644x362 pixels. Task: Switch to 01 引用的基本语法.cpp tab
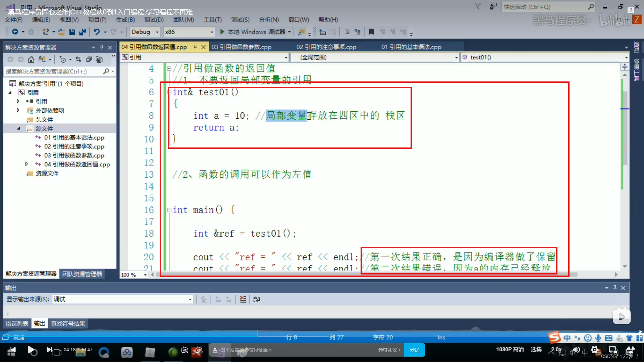[411, 47]
